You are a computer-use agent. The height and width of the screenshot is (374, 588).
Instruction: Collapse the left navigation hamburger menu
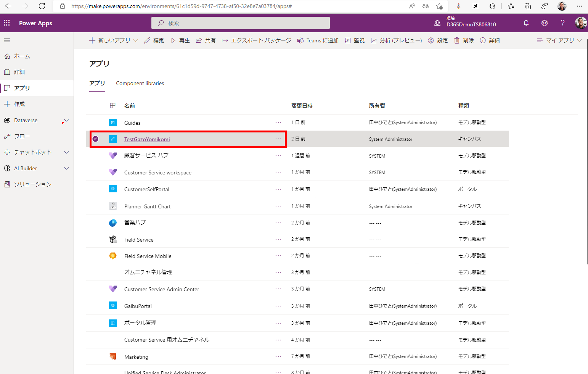7,40
